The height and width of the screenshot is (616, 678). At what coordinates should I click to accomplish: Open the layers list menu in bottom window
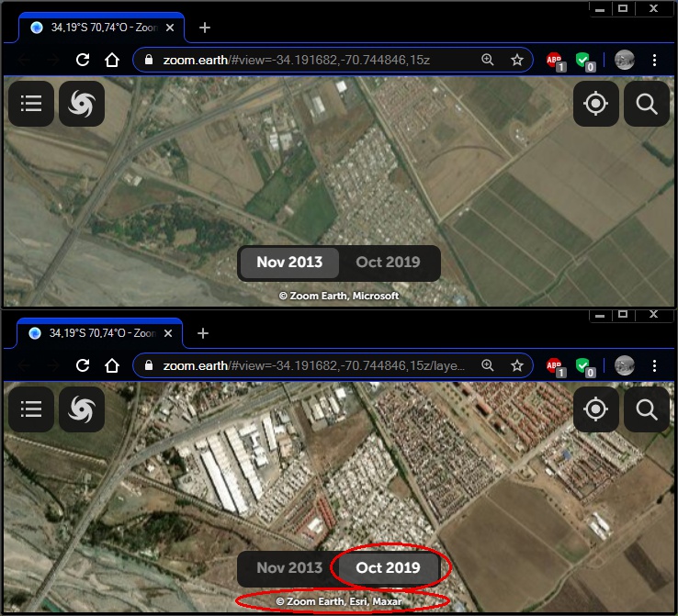pos(31,409)
